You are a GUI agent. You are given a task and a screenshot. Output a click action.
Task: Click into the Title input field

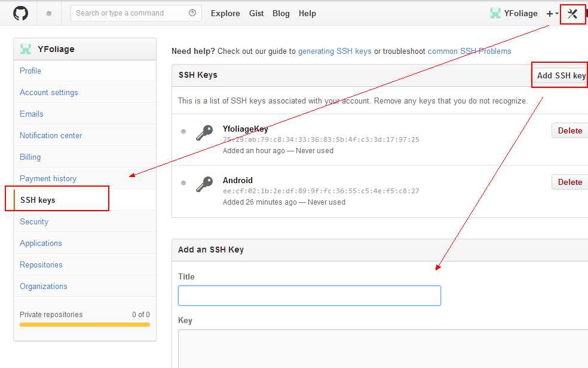(x=310, y=296)
